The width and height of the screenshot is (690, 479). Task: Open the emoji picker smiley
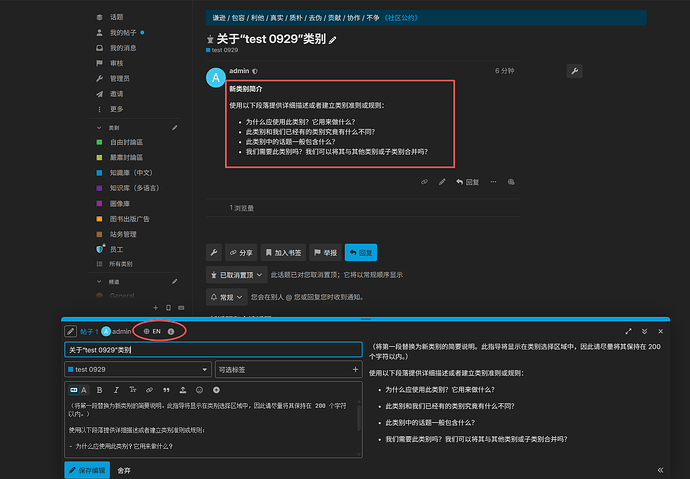click(x=199, y=390)
